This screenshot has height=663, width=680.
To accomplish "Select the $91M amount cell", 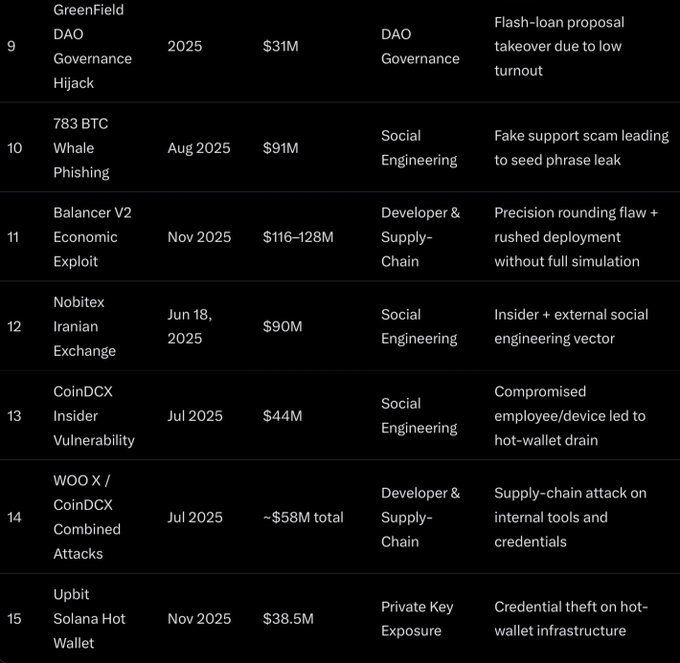I will coord(281,148).
